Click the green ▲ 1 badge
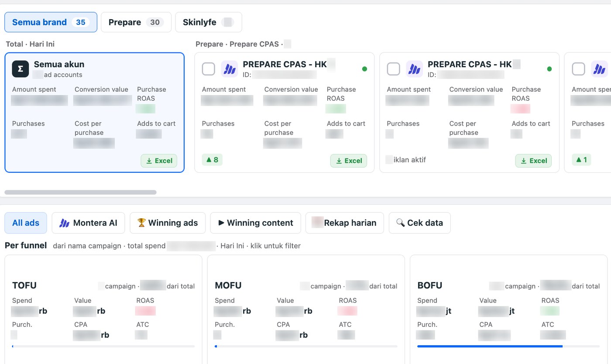The height and width of the screenshot is (364, 611). [582, 160]
